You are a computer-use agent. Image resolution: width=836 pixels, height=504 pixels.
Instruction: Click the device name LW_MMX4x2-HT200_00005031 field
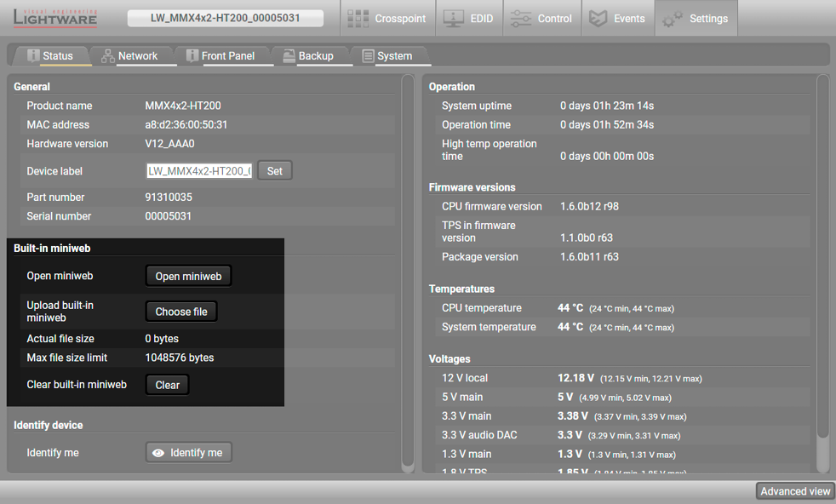[x=226, y=18]
